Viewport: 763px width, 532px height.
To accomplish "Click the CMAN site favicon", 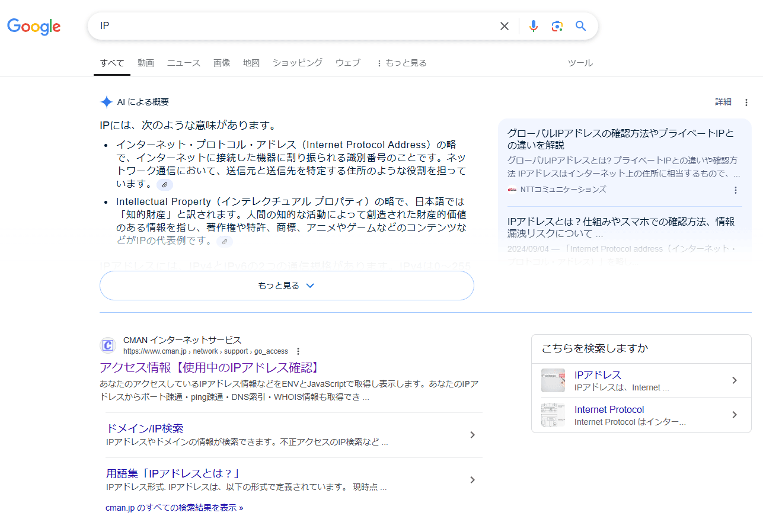I will [108, 345].
